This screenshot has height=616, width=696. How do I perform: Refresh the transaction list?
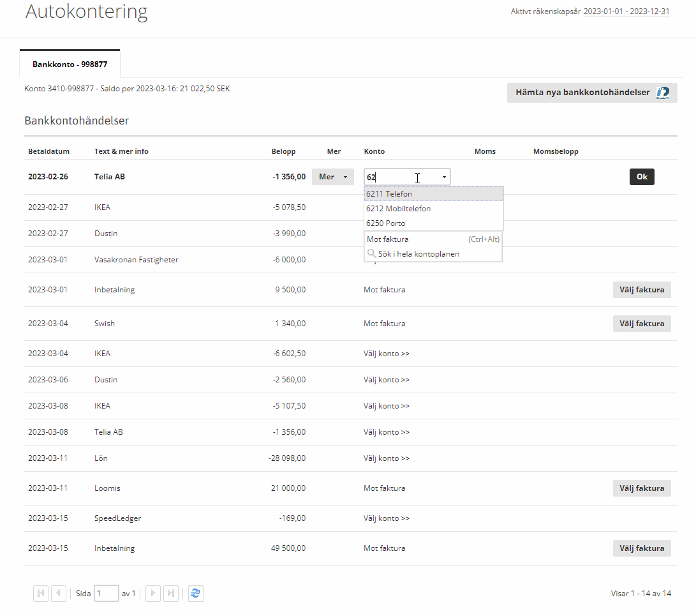(x=196, y=594)
